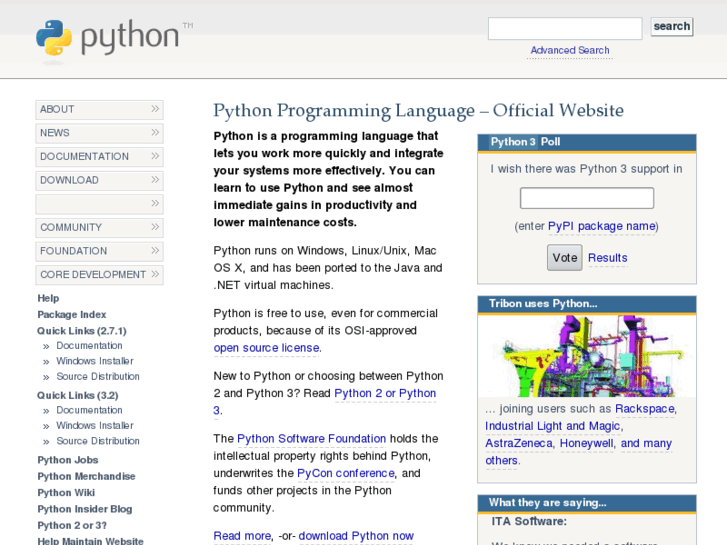Image resolution: width=727 pixels, height=545 pixels.
Task: Expand the ABOUT menu chevron
Action: click(155, 109)
